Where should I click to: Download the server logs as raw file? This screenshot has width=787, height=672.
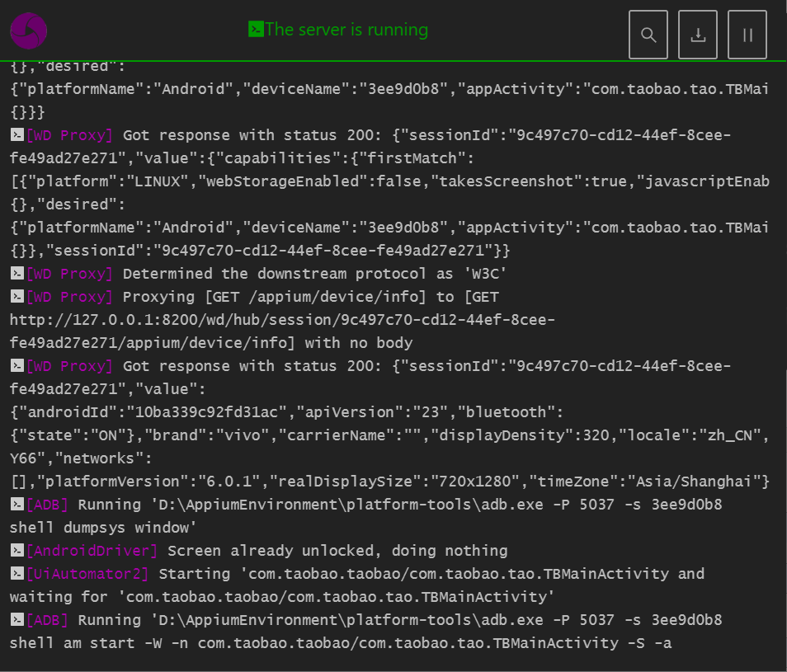pos(698,35)
